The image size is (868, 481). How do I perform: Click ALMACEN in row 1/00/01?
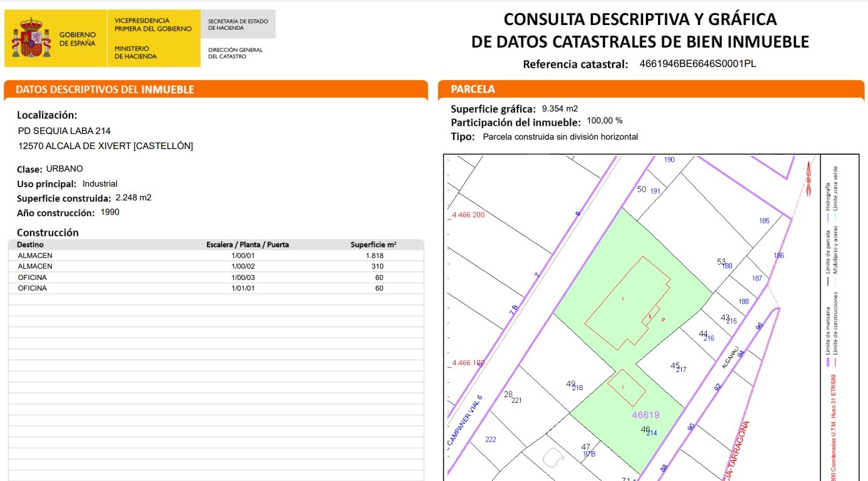click(x=35, y=256)
